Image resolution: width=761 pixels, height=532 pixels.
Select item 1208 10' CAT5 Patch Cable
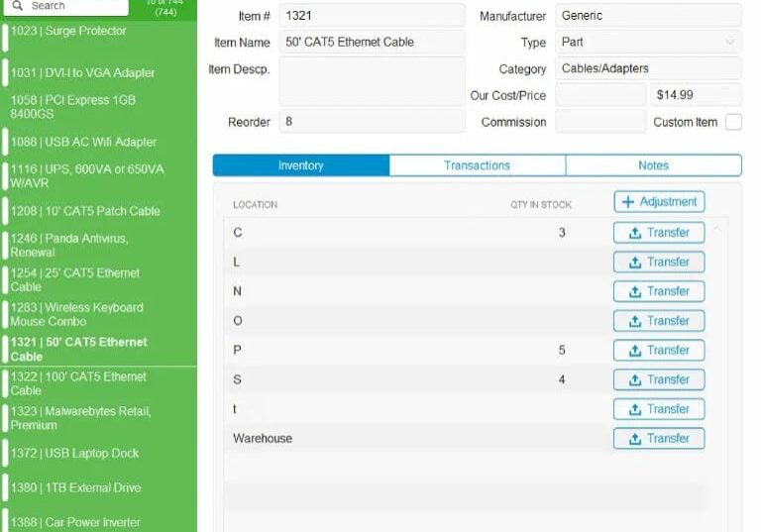pyautogui.click(x=98, y=211)
